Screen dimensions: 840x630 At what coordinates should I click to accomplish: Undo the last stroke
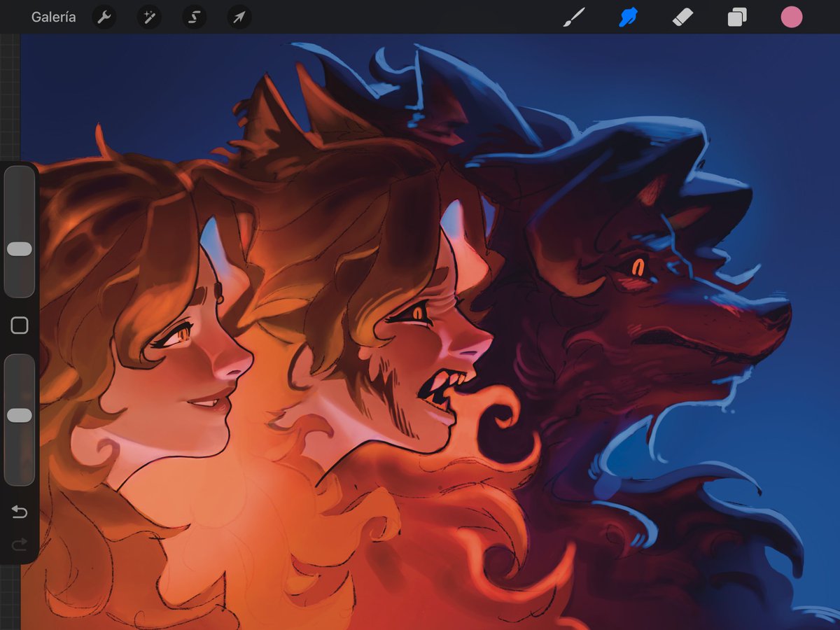[20, 512]
